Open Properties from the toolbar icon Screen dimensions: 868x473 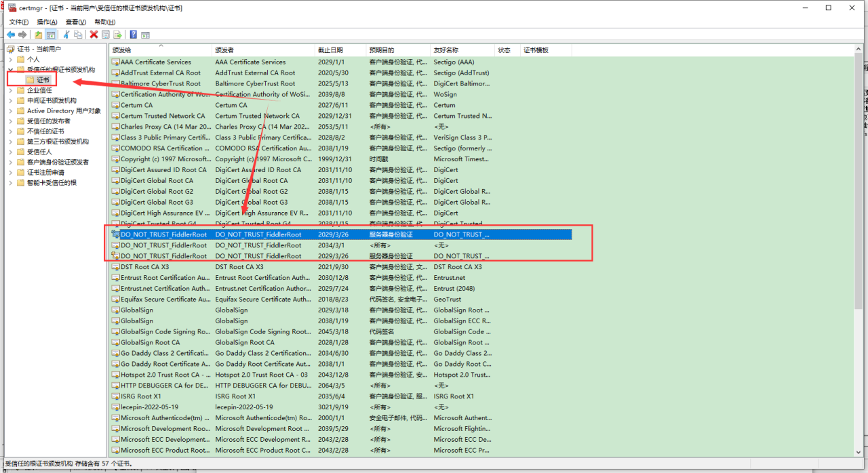(x=106, y=35)
